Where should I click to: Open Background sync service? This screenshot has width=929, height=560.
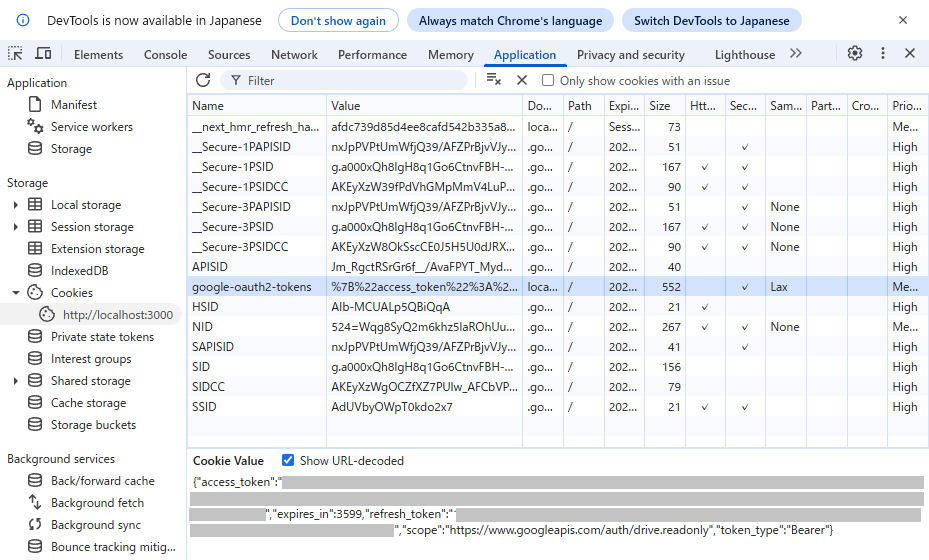pos(95,525)
